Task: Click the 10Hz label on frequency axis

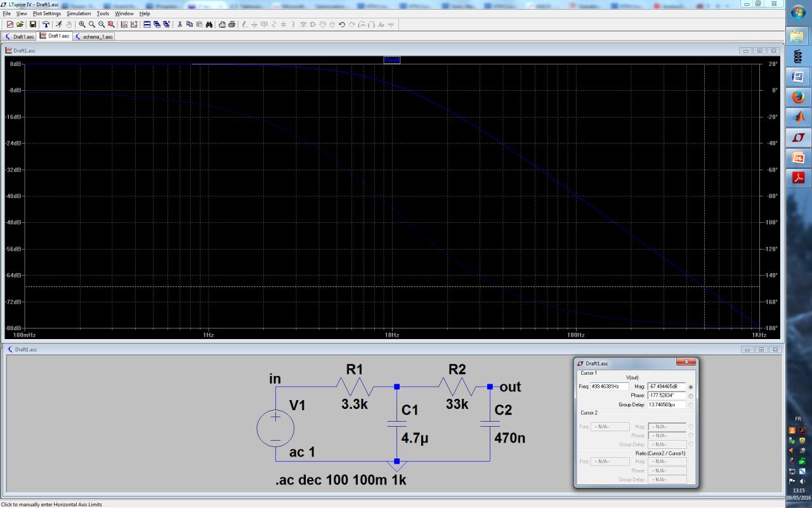Action: pos(391,335)
